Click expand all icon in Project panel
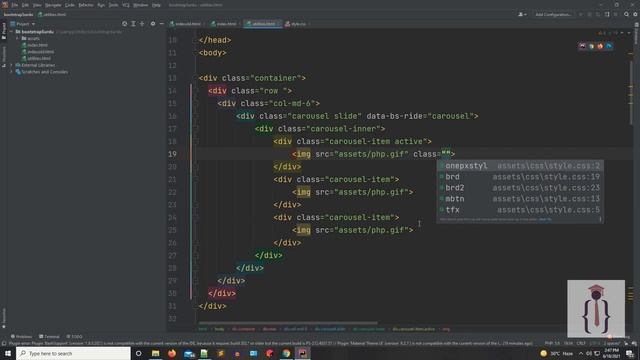This screenshot has width=640, height=360. tap(133, 24)
